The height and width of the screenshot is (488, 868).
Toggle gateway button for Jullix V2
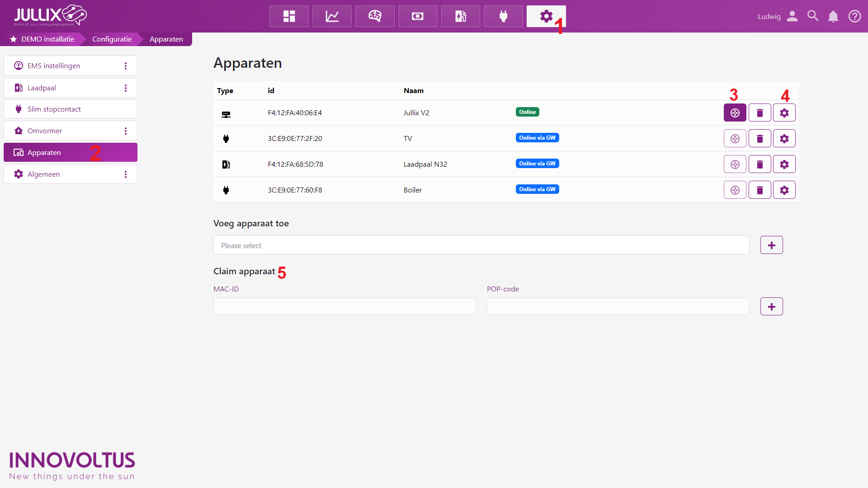click(x=735, y=113)
